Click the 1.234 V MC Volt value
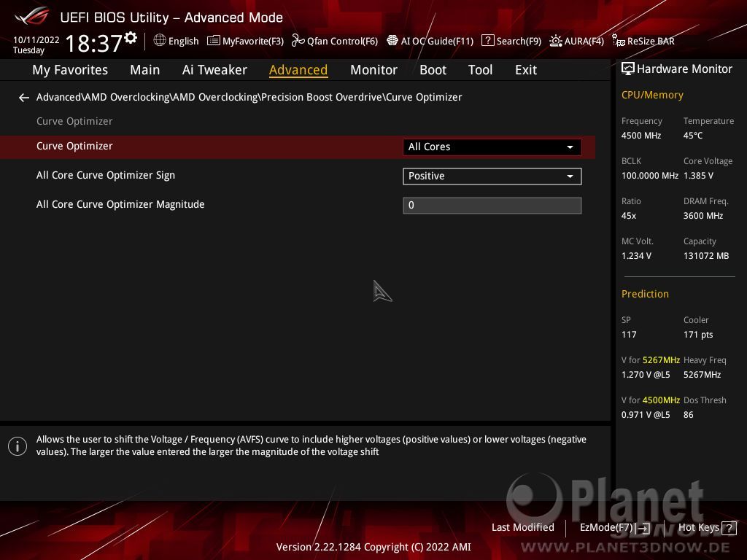747x560 pixels. [636, 256]
